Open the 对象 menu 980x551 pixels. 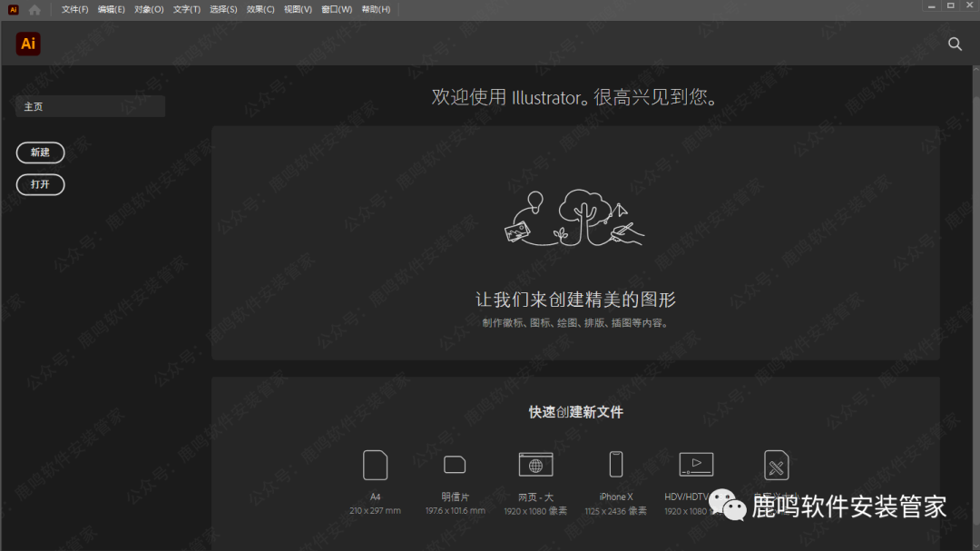(149, 8)
